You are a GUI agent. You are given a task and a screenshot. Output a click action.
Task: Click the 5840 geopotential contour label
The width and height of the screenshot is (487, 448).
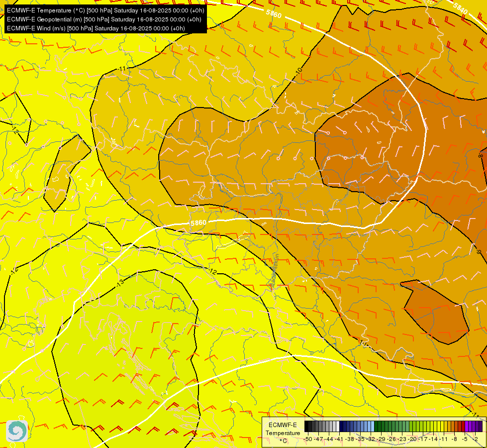(x=460, y=8)
